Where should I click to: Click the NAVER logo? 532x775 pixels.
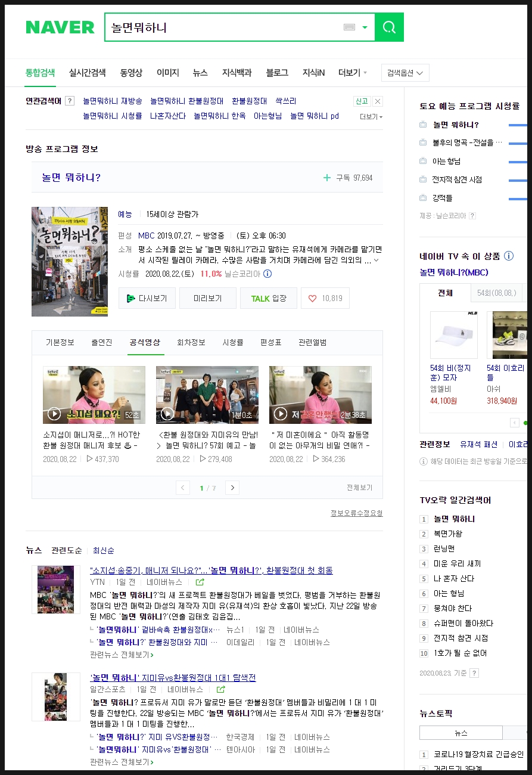[60, 27]
